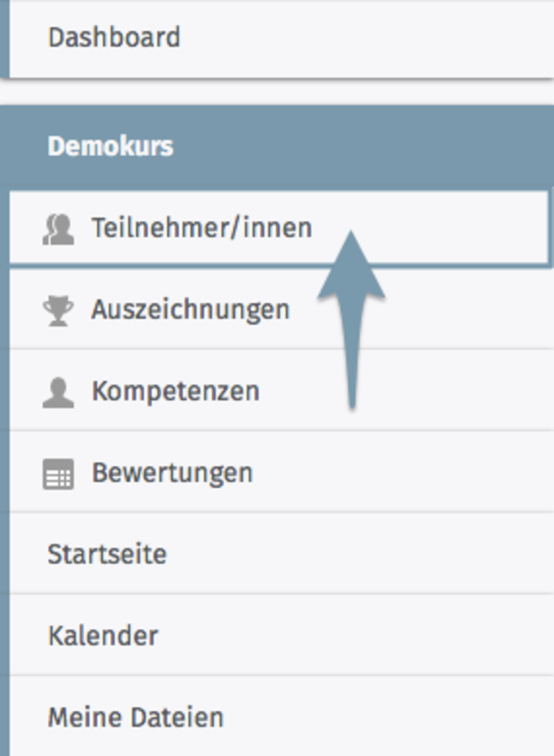
Task: Click the participants icon beside Teilnehmer/innen
Action: tap(58, 229)
